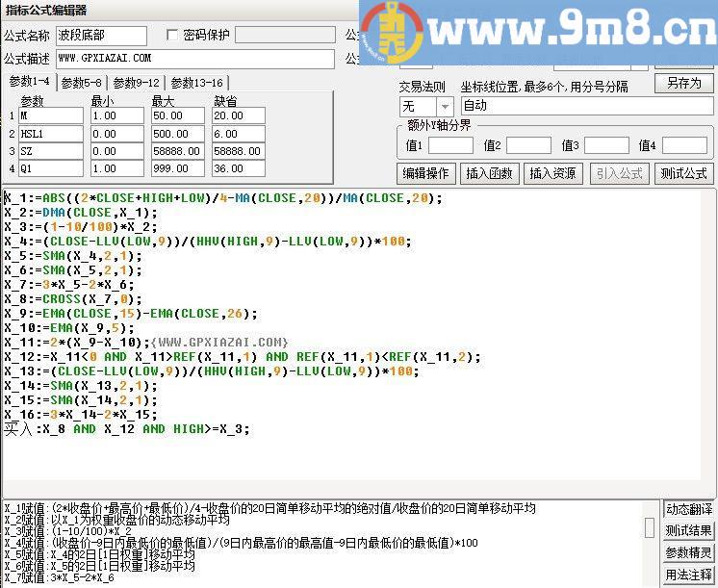The height and width of the screenshot is (588, 718).
Task: Focus the 公式名称 field with 波段底部
Action: click(x=101, y=36)
